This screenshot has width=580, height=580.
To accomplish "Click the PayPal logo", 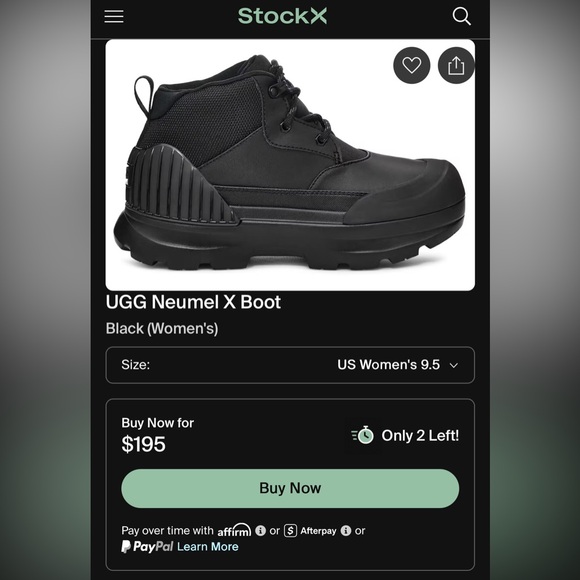I will (x=147, y=547).
